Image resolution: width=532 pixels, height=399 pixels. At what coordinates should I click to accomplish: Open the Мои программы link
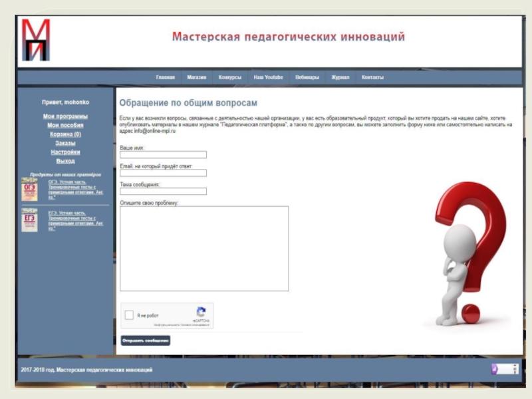pos(65,116)
